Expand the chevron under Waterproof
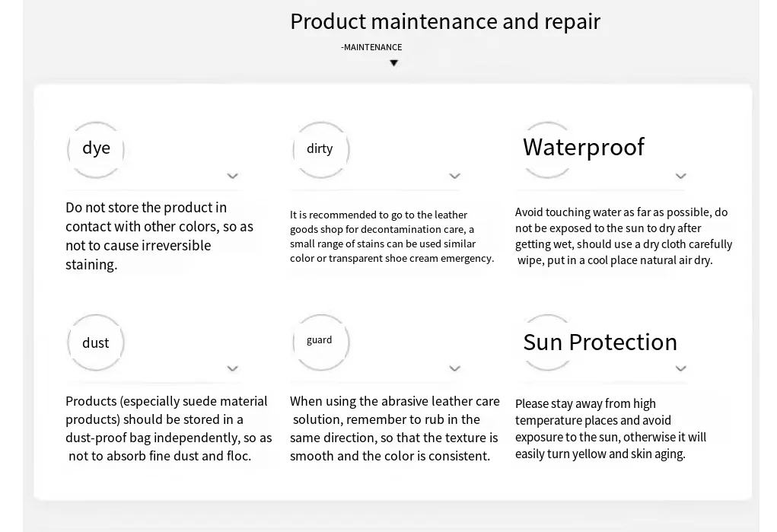Image resolution: width=777 pixels, height=532 pixels. (x=680, y=176)
